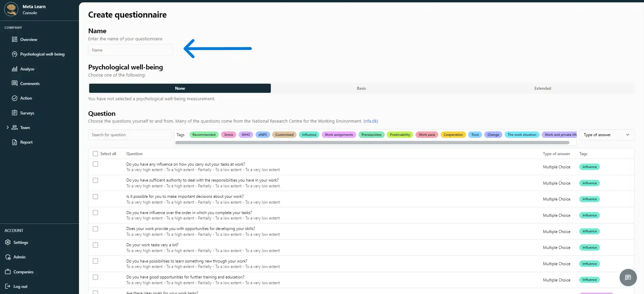The image size is (644, 294).
Task: Open Psychological well-being via its head icon
Action: [14, 54]
